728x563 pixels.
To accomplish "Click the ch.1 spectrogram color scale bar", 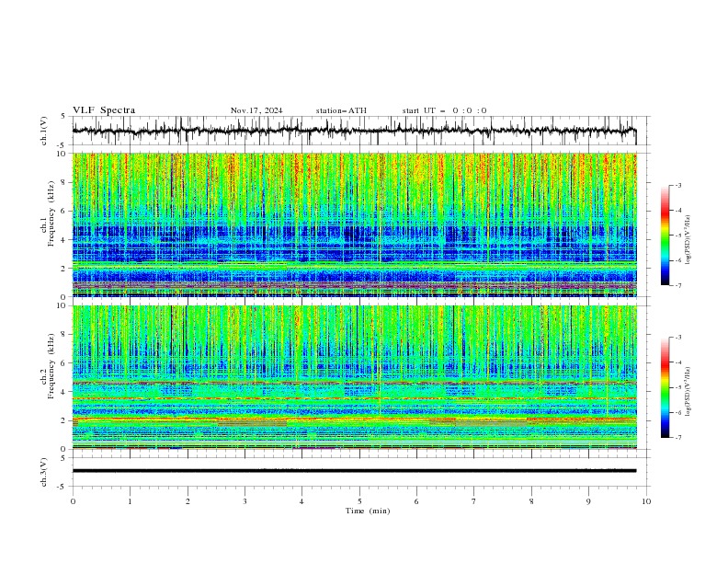I will pos(665,236).
